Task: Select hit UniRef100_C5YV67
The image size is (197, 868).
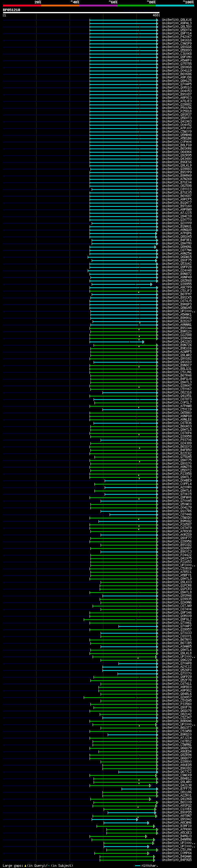Action: (x=177, y=389)
